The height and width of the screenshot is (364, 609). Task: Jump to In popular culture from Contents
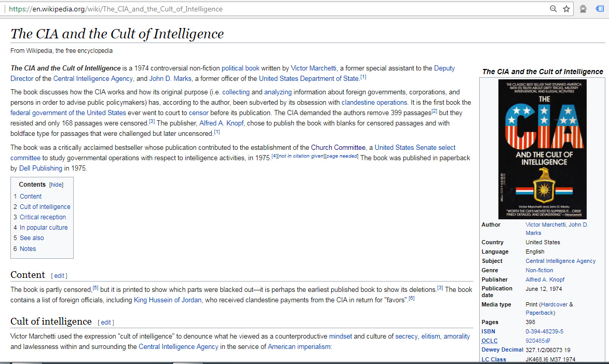click(44, 228)
